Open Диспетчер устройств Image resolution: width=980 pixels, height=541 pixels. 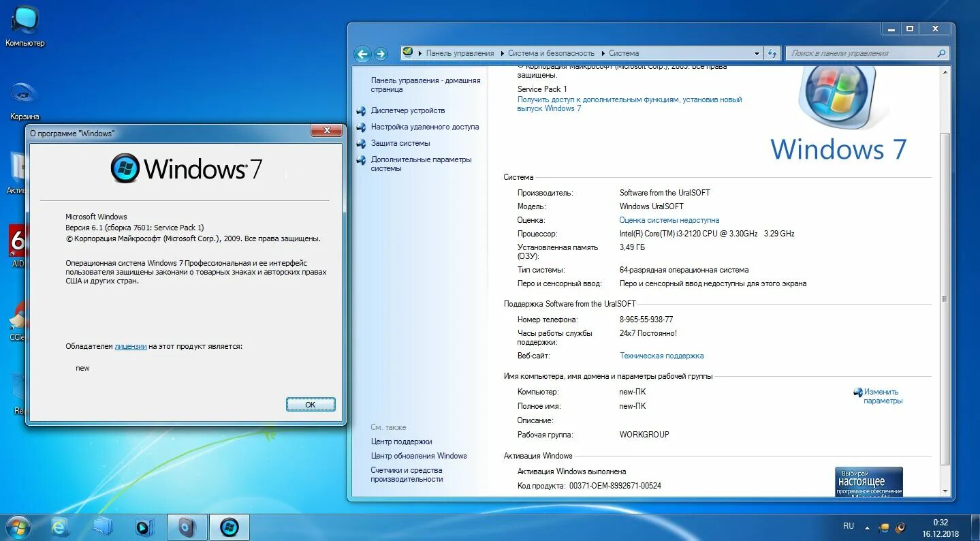pyautogui.click(x=408, y=110)
